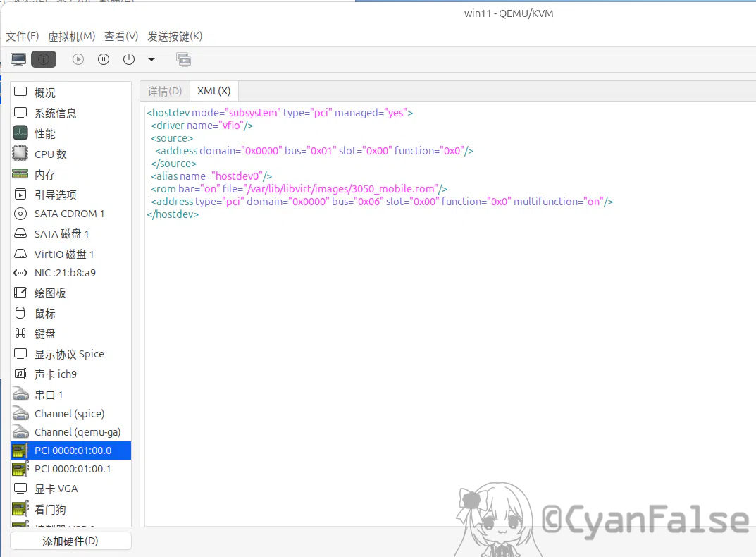Click the power shutdown icon
This screenshot has width=756, height=557.
(129, 60)
